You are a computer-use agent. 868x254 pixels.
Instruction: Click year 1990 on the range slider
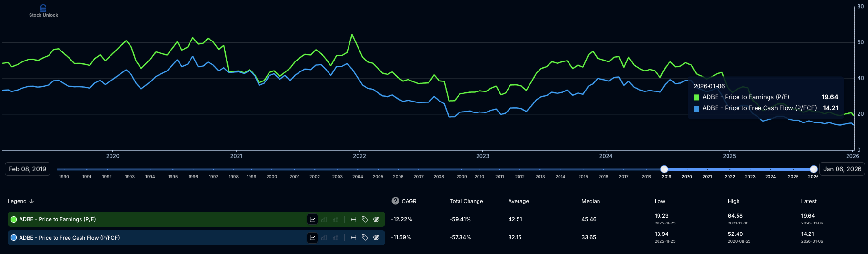(x=64, y=177)
